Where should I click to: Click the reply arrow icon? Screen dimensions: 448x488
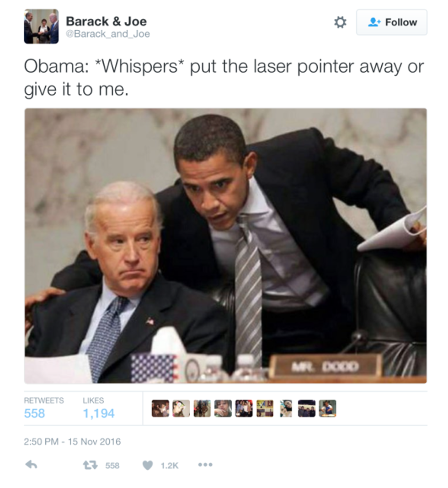[32, 465]
